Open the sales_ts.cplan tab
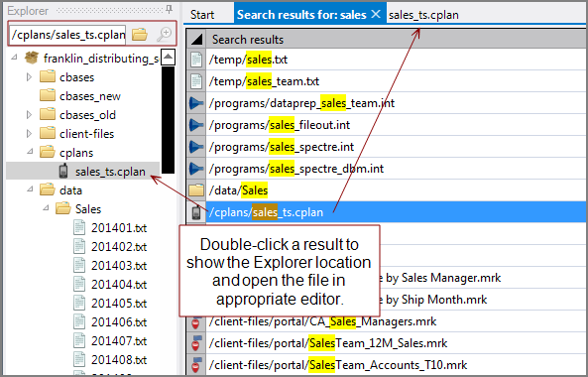The image size is (588, 377). (x=423, y=15)
